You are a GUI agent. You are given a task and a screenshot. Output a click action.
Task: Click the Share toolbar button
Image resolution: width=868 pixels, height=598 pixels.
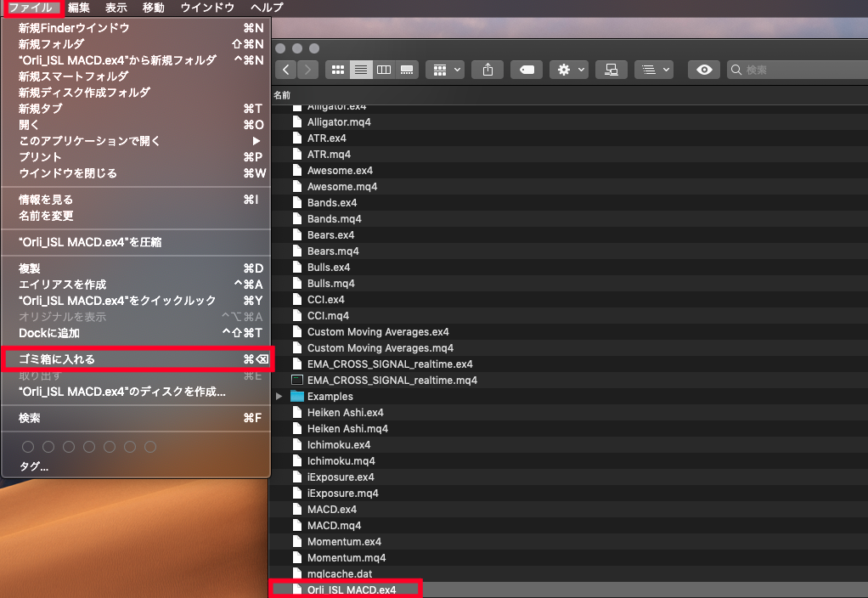tap(488, 70)
